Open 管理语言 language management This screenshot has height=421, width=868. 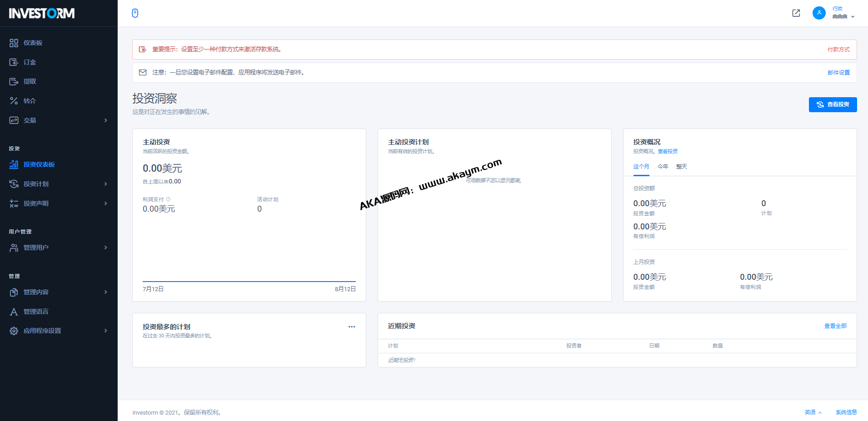point(36,312)
